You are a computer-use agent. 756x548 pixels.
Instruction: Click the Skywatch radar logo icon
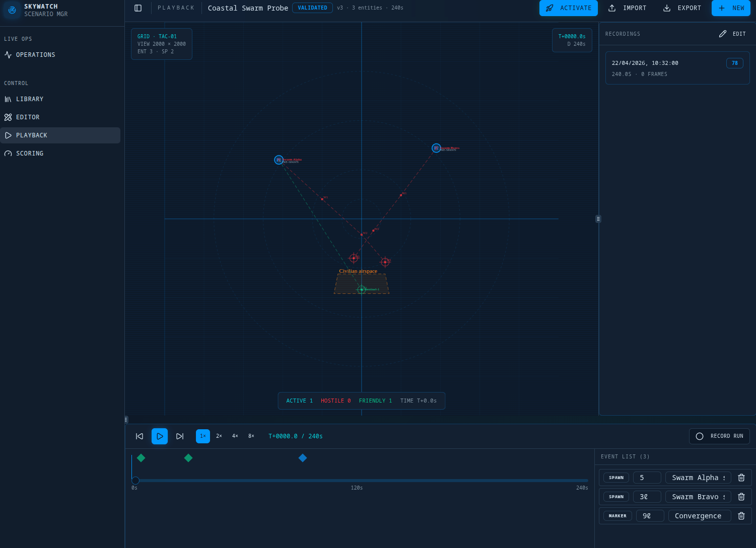[x=12, y=10]
